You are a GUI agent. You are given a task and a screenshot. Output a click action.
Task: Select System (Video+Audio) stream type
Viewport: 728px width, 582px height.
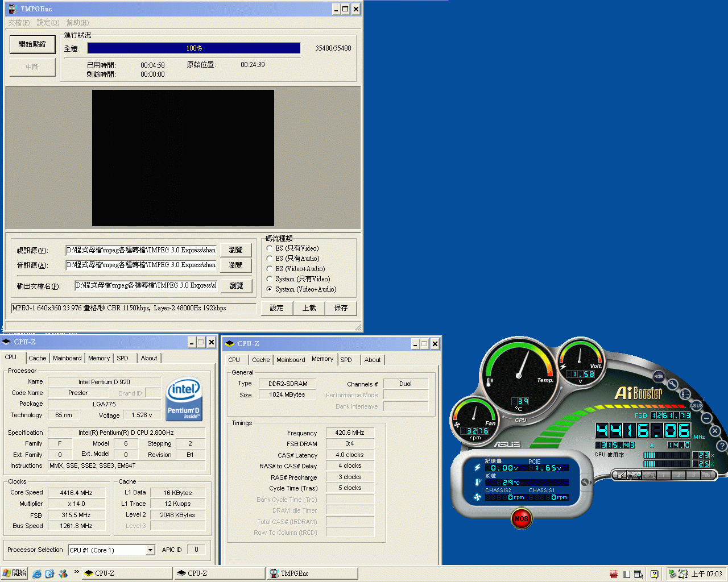click(x=301, y=289)
